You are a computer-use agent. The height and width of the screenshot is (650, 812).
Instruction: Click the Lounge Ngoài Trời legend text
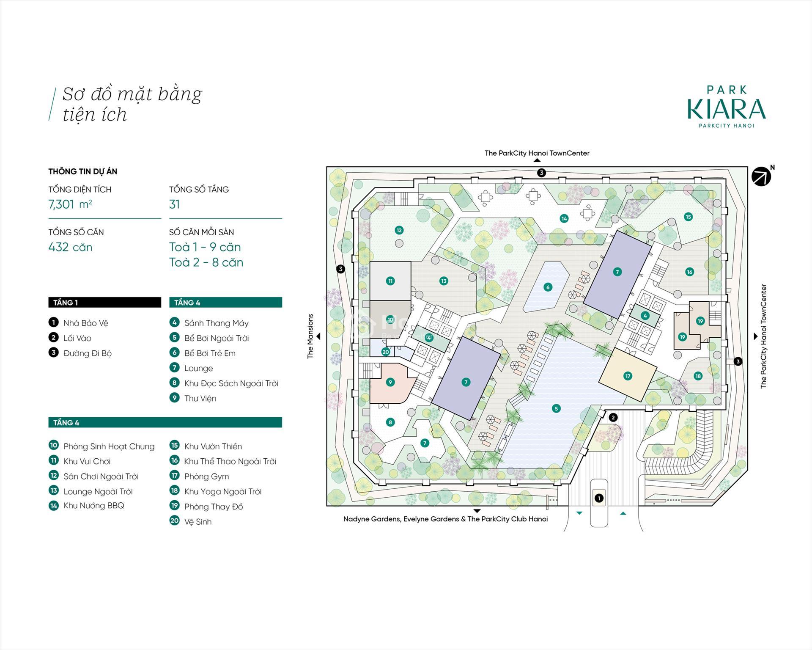coord(98,491)
